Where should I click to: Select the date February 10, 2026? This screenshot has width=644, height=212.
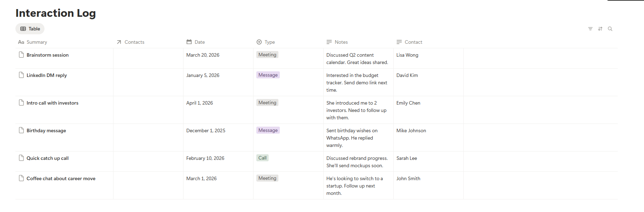pos(205,158)
